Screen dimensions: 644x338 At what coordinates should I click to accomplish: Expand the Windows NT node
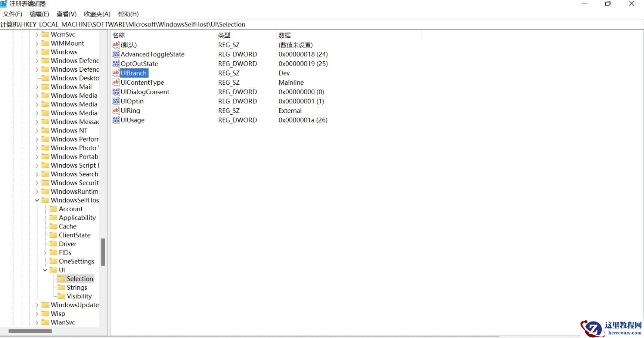(x=37, y=130)
